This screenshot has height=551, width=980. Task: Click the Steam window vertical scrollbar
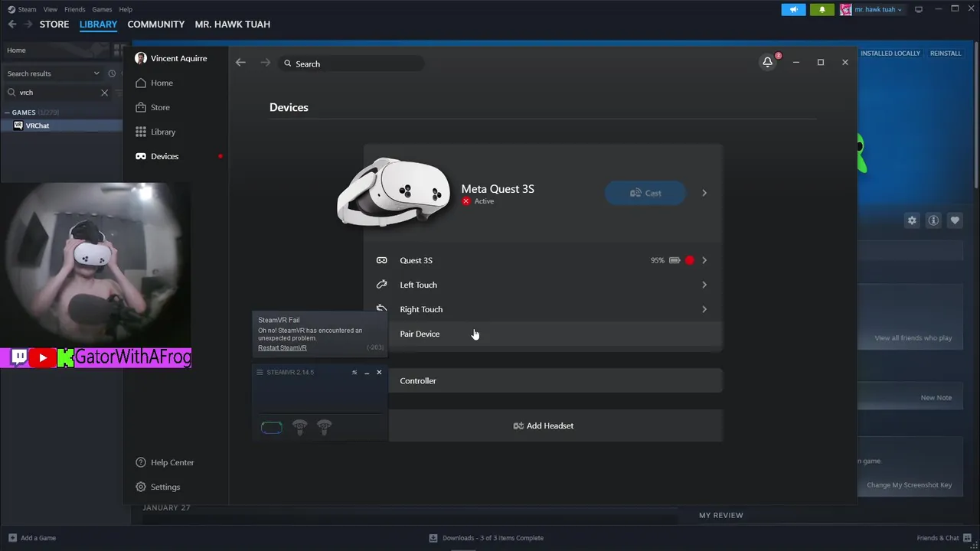pos(975,115)
